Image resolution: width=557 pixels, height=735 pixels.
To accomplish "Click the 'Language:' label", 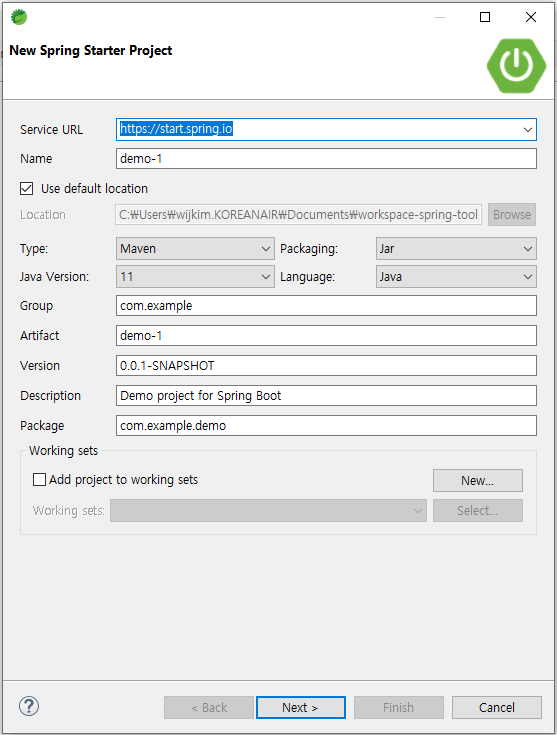I will coord(308,277).
